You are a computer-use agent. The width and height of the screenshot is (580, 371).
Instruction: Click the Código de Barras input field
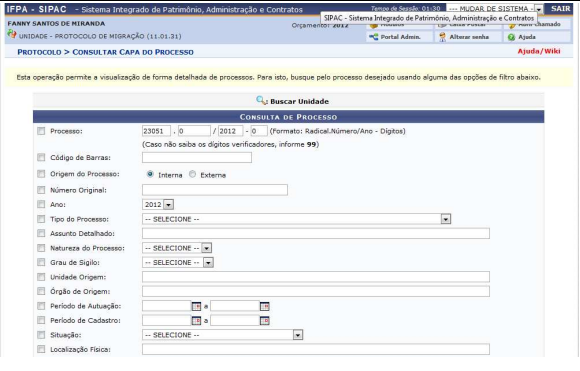point(197,158)
